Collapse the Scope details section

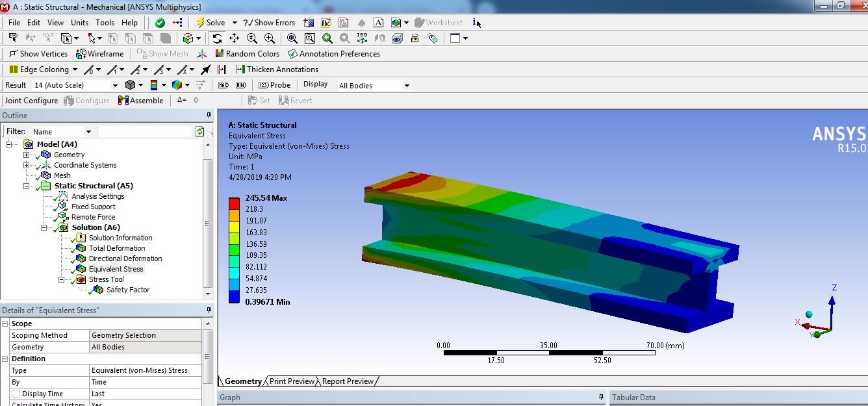[x=5, y=324]
